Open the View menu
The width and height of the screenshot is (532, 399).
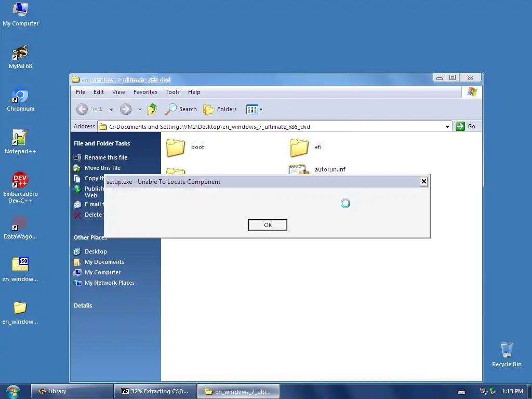coord(119,92)
